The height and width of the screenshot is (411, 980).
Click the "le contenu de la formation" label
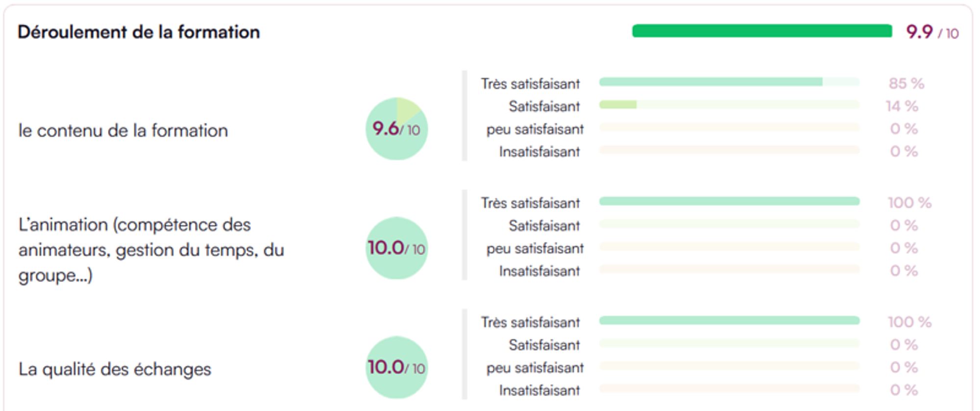point(123,130)
